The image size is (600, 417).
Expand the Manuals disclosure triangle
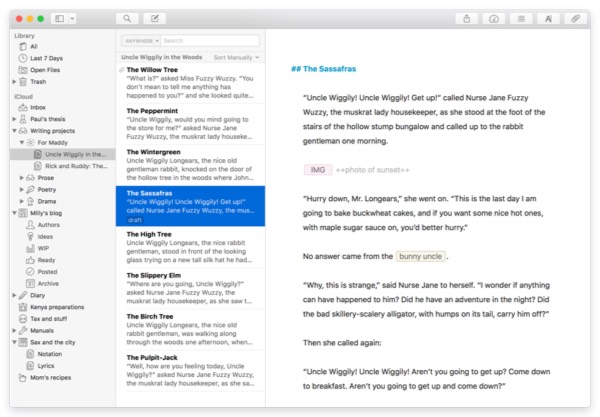tap(14, 331)
